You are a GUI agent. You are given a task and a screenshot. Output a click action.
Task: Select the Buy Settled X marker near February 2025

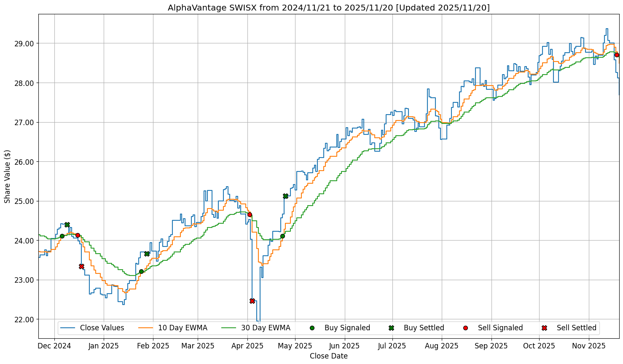click(147, 254)
